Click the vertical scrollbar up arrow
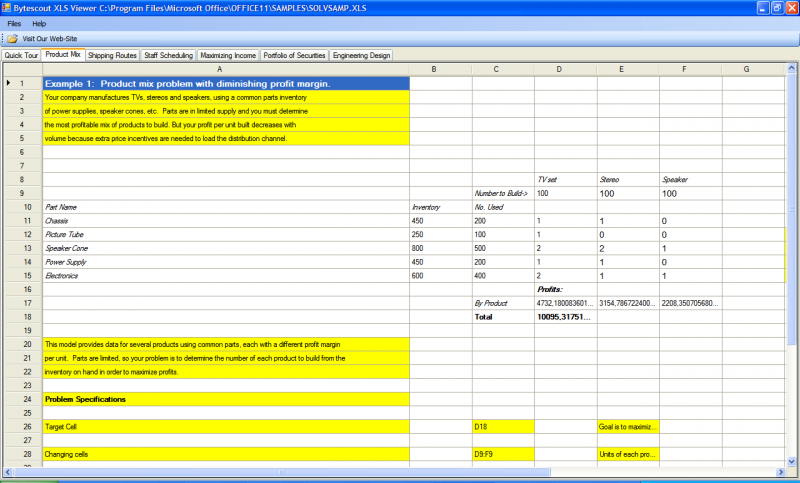This screenshot has height=483, width=800. pos(791,68)
